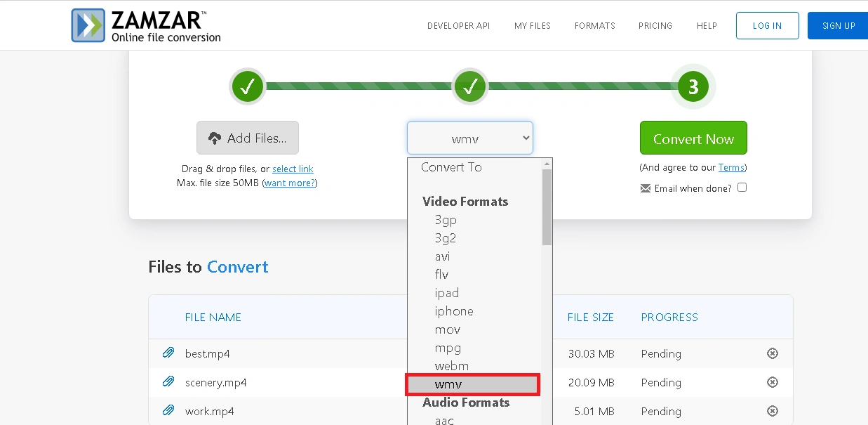The height and width of the screenshot is (425, 868).
Task: Open the select link hyperlink
Action: tap(293, 169)
